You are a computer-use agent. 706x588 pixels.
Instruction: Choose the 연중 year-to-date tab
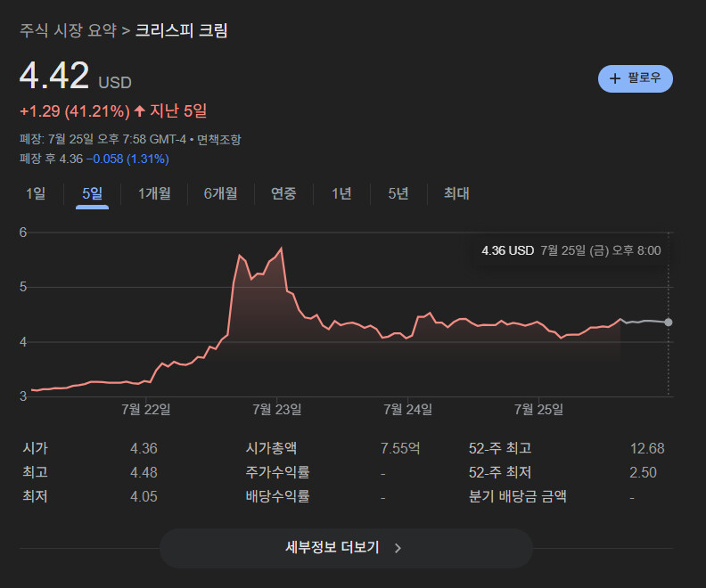283,193
